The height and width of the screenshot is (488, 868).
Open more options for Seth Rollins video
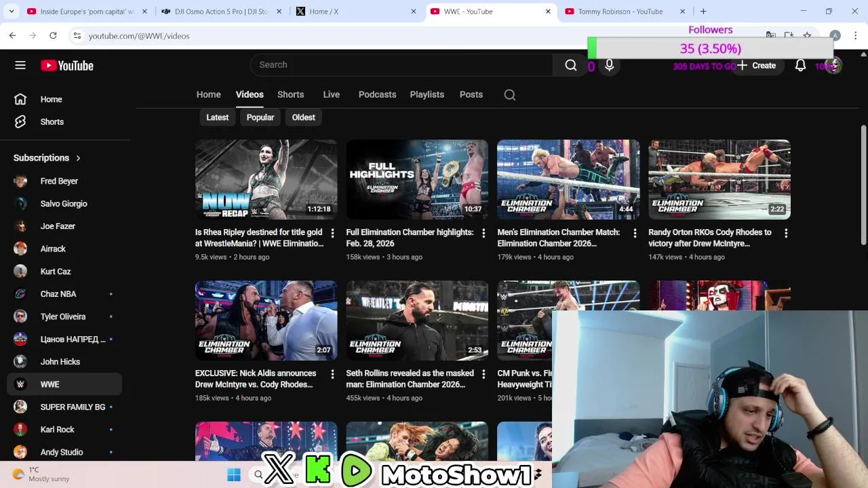coord(484,374)
